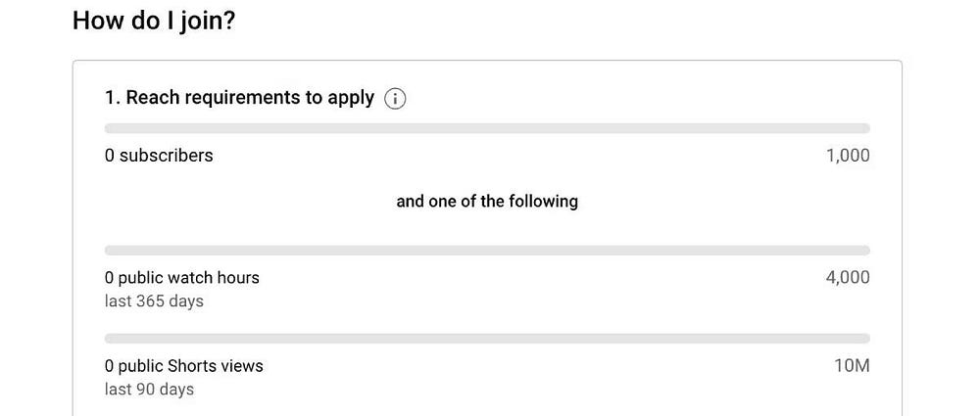Screen dimensions: 980x416
Task: Click the "0 public watch hours" label
Action: click(182, 278)
